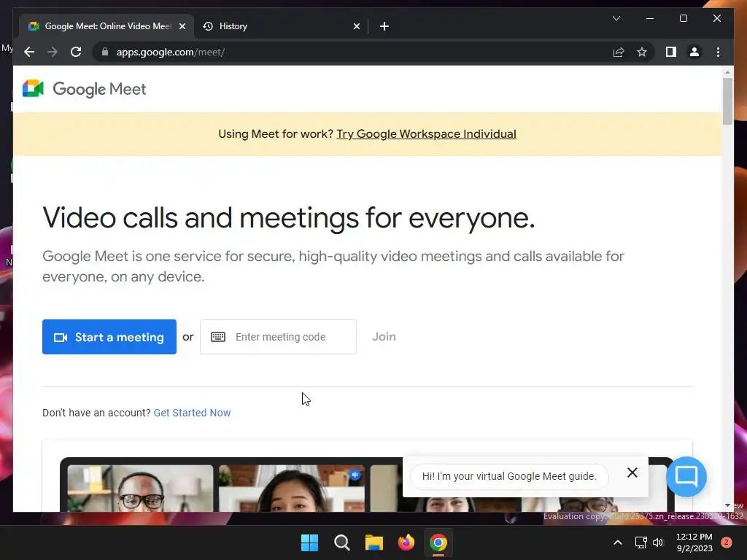Click the Start a meeting button
The width and height of the screenshot is (747, 560).
pos(109,337)
